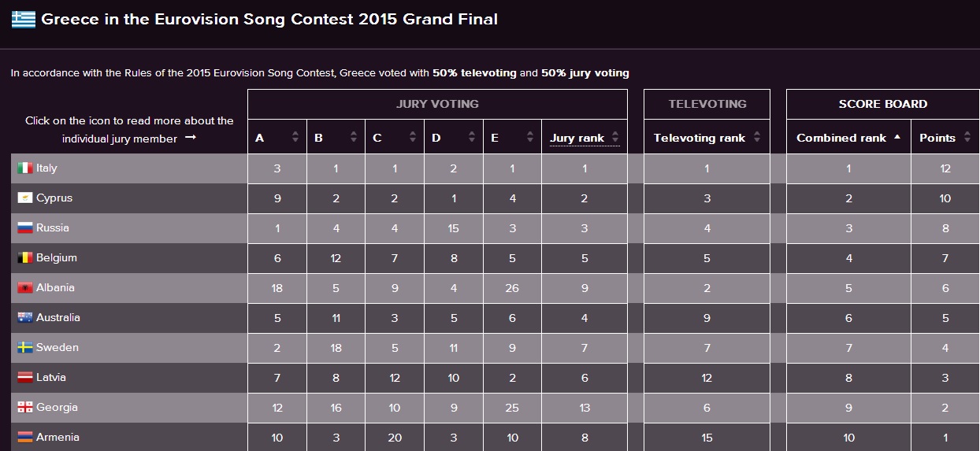Click the Belgium flag icon
980x451 pixels.
click(25, 258)
